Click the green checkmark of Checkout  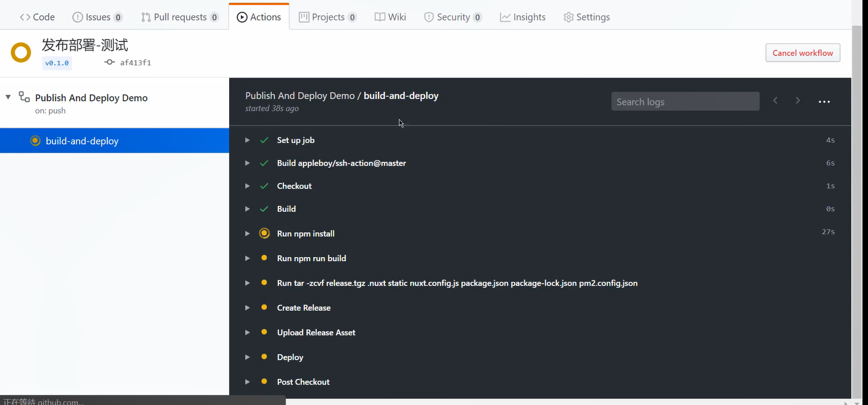pos(264,186)
